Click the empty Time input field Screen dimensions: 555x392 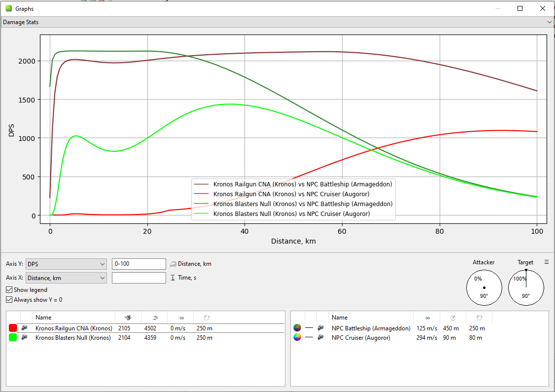[x=139, y=278]
